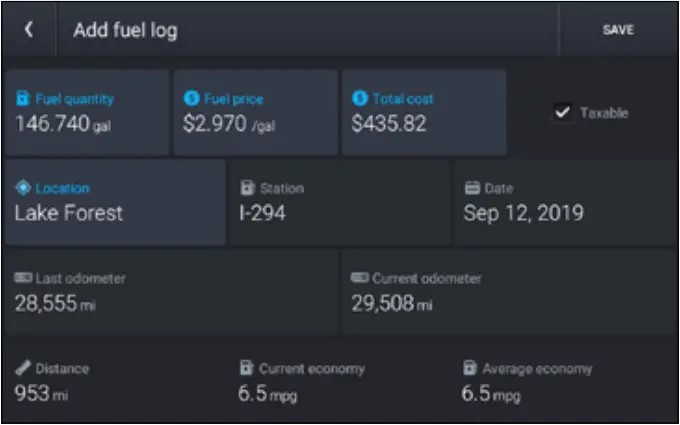Click the Distance ruler icon

(23, 368)
